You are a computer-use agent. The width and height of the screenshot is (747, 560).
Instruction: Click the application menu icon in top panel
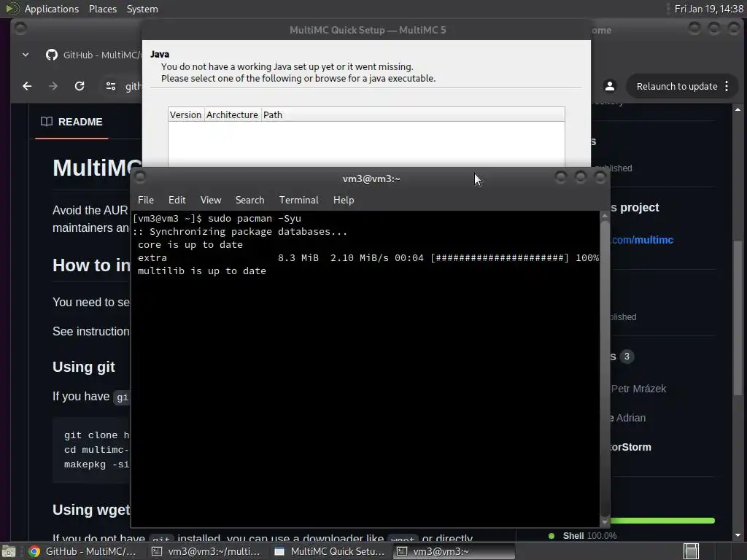(12, 9)
